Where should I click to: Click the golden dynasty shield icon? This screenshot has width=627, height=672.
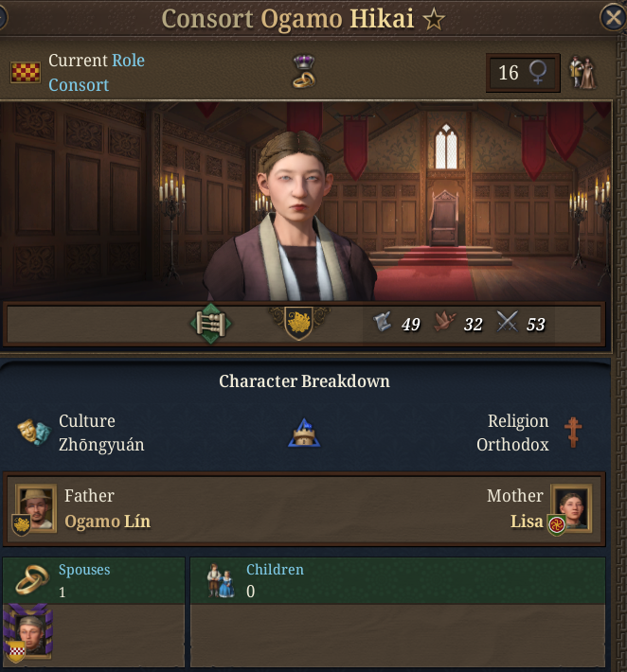click(x=299, y=324)
